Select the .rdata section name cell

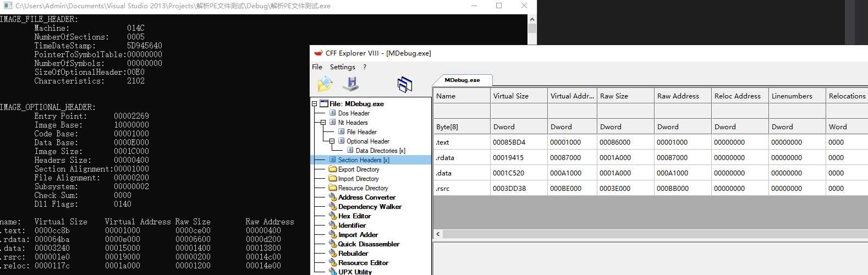[462, 157]
